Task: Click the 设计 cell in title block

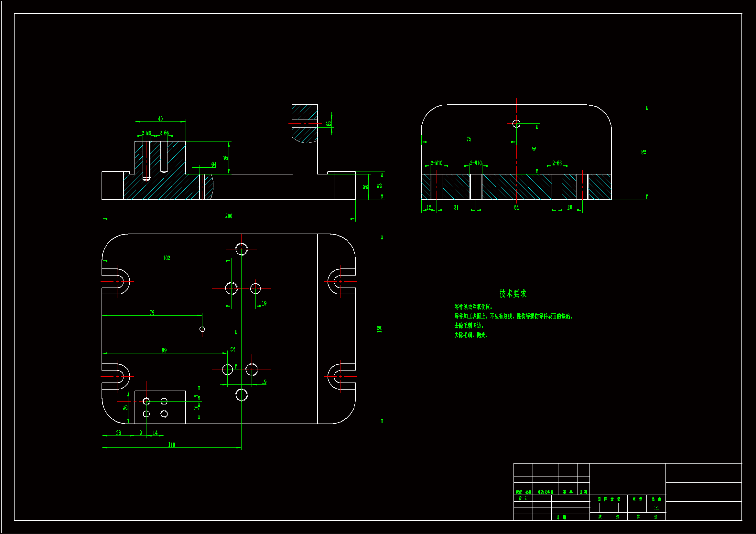Action: 523,498
